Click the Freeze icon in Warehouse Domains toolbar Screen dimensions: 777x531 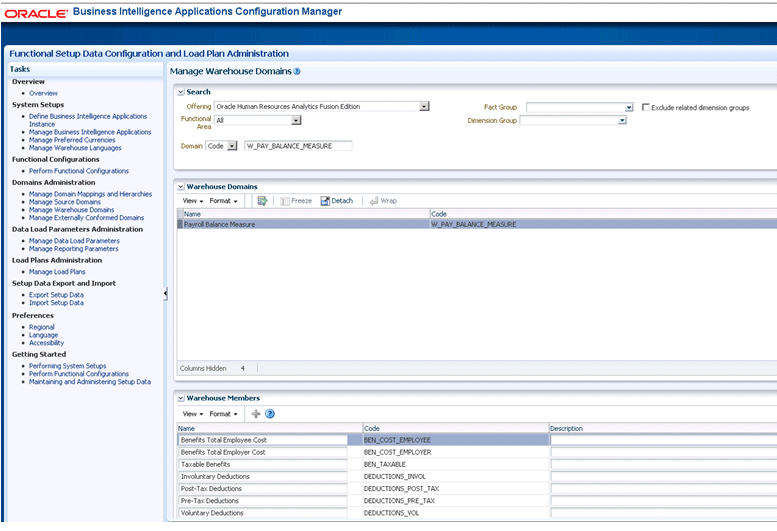click(295, 201)
